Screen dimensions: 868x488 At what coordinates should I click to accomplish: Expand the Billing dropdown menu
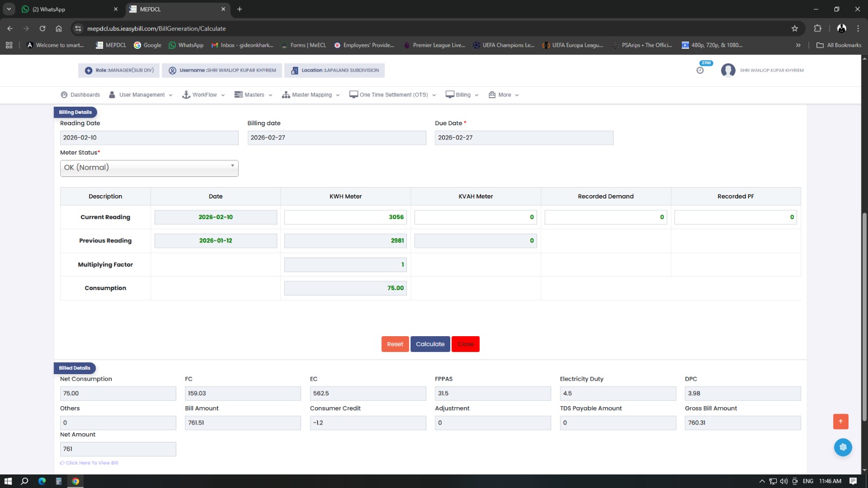(462, 95)
